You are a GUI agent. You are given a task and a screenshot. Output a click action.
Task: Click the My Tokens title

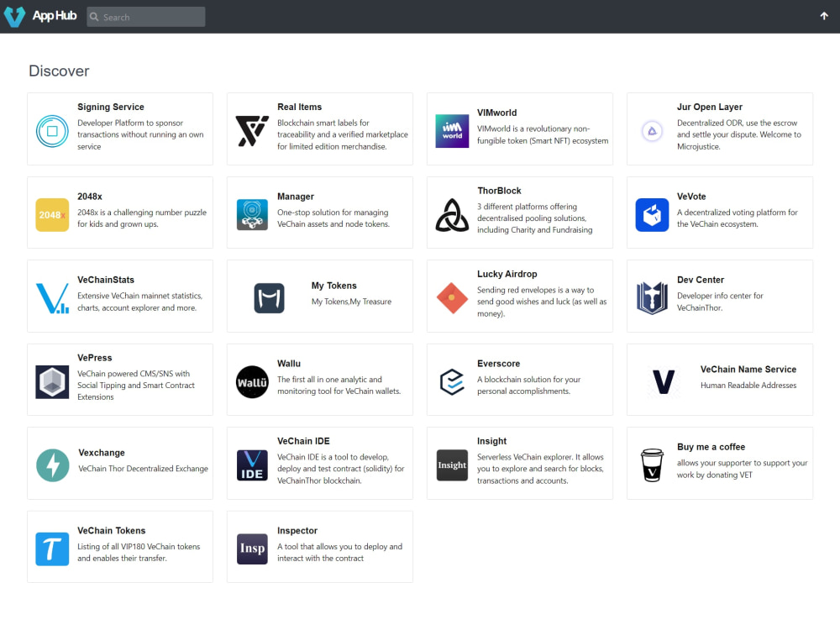pos(333,286)
